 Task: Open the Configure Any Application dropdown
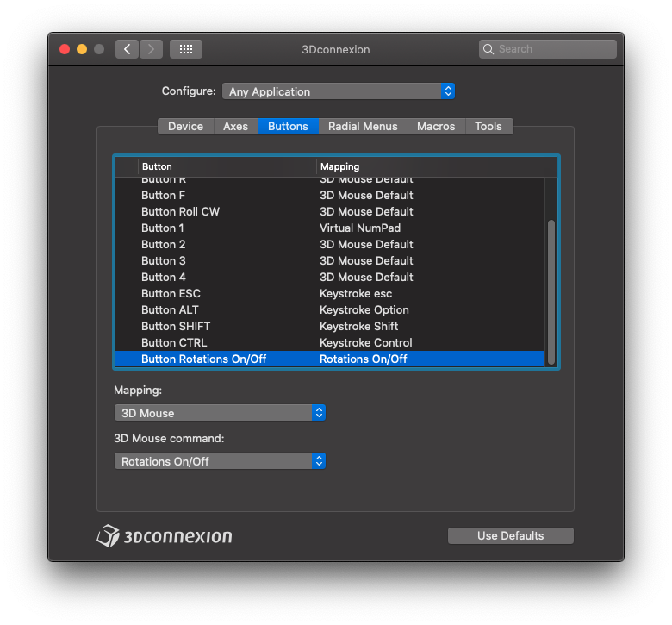(x=338, y=91)
